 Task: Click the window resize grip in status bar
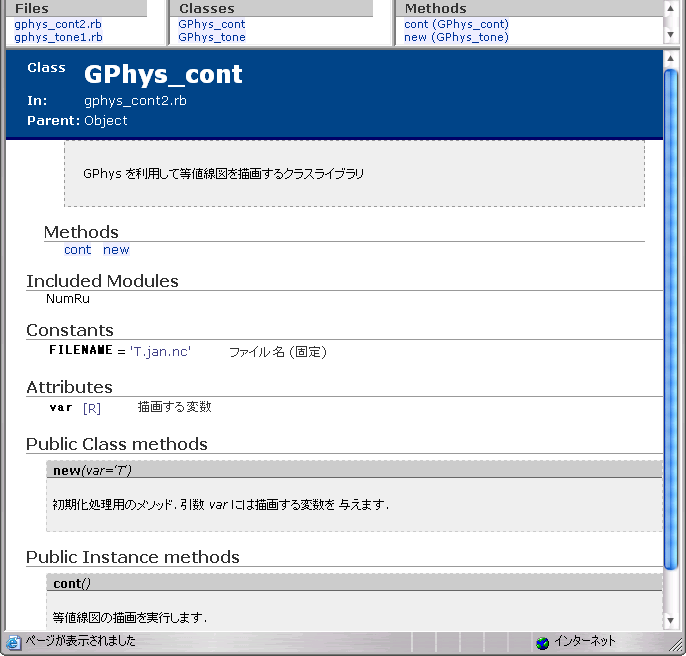point(677,646)
